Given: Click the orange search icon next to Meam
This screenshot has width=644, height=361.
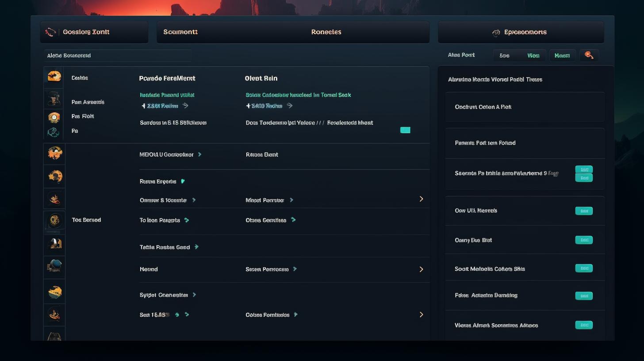Looking at the screenshot, I should coord(589,55).
